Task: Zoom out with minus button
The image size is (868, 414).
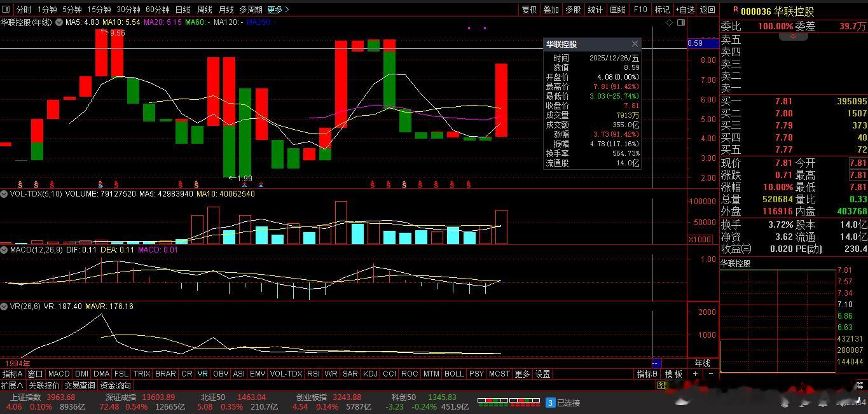Action: pos(711,374)
